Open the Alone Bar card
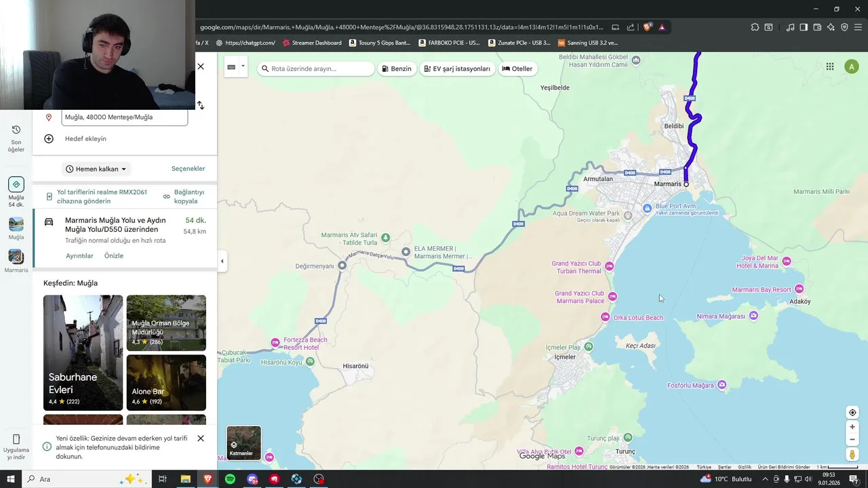This screenshot has height=488, width=868. click(166, 382)
